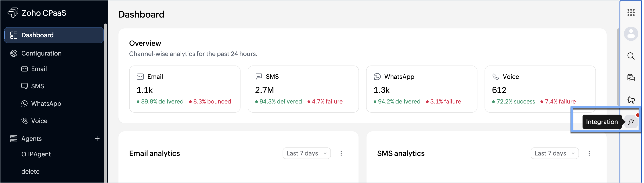The width and height of the screenshot is (644, 183).
Task: Click the Zoho CPaaS logo icon
Action: pyautogui.click(x=13, y=13)
